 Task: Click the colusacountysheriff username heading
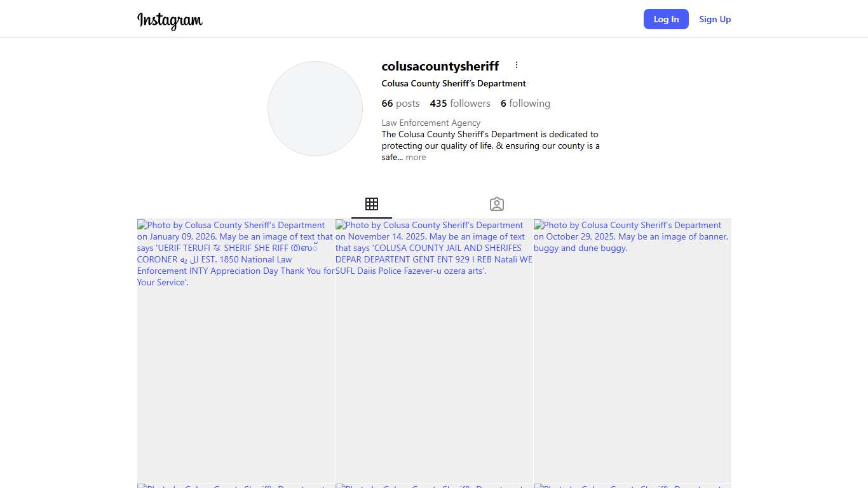click(x=440, y=66)
